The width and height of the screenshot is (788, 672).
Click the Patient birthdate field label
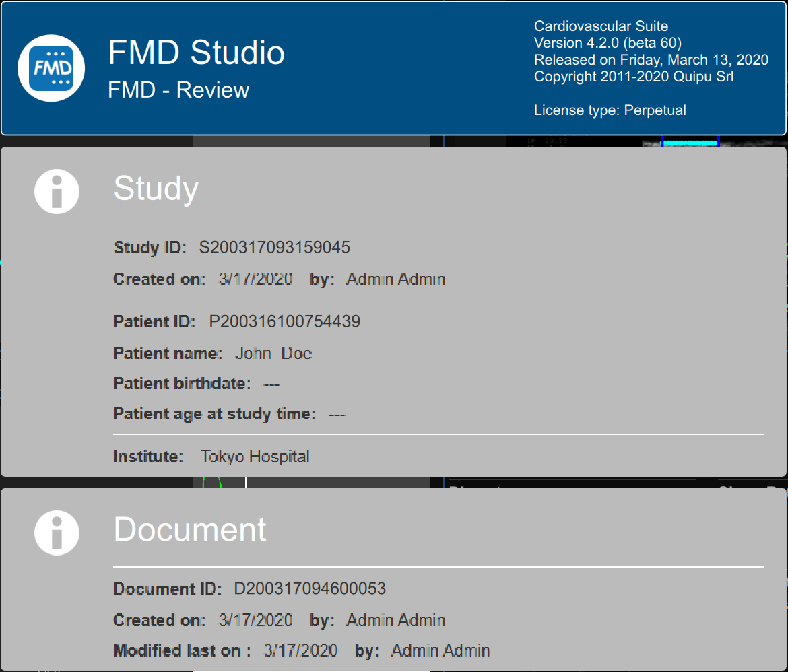tap(181, 384)
